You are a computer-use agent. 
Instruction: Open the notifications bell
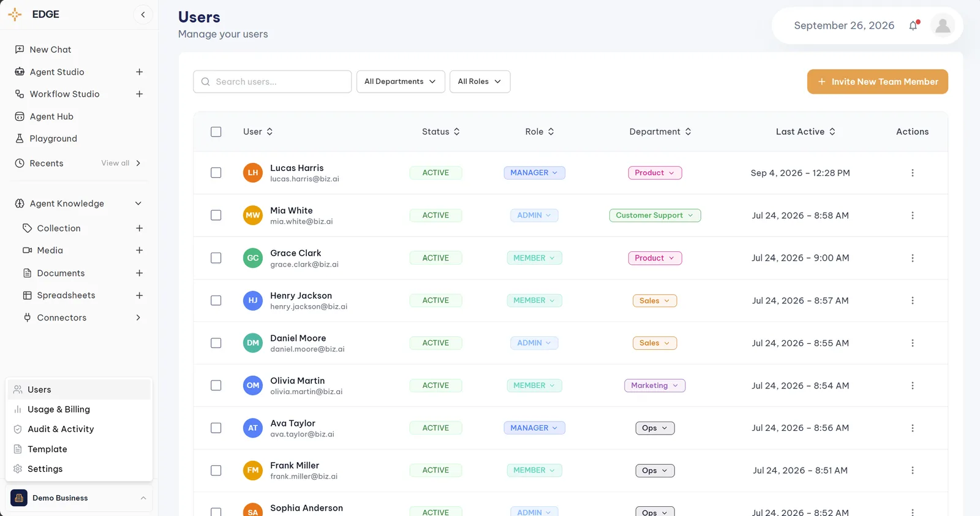coord(913,26)
